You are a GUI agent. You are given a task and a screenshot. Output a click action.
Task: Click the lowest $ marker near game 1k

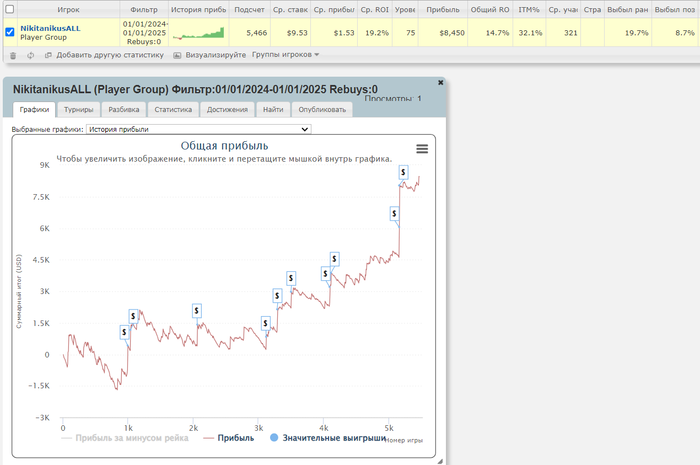pyautogui.click(x=125, y=332)
